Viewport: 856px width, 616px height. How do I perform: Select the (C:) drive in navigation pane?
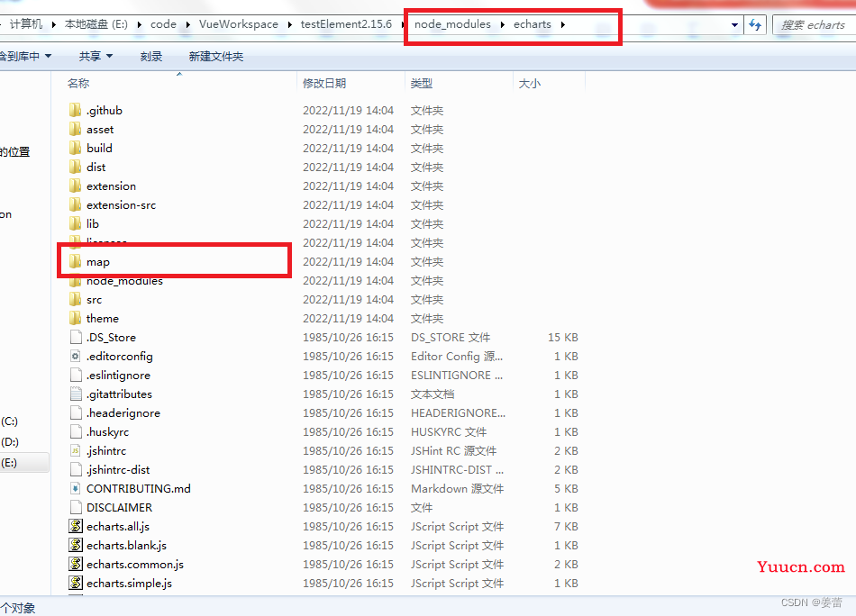click(x=9, y=421)
